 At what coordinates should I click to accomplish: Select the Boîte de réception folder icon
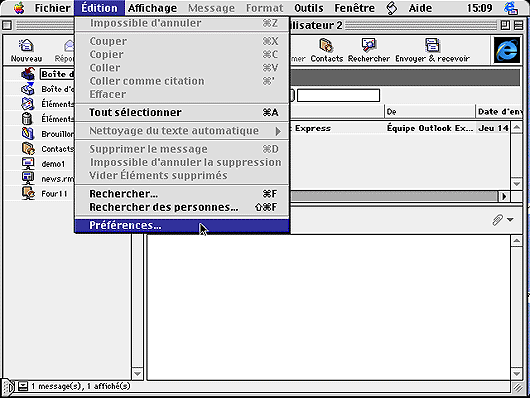pos(28,74)
